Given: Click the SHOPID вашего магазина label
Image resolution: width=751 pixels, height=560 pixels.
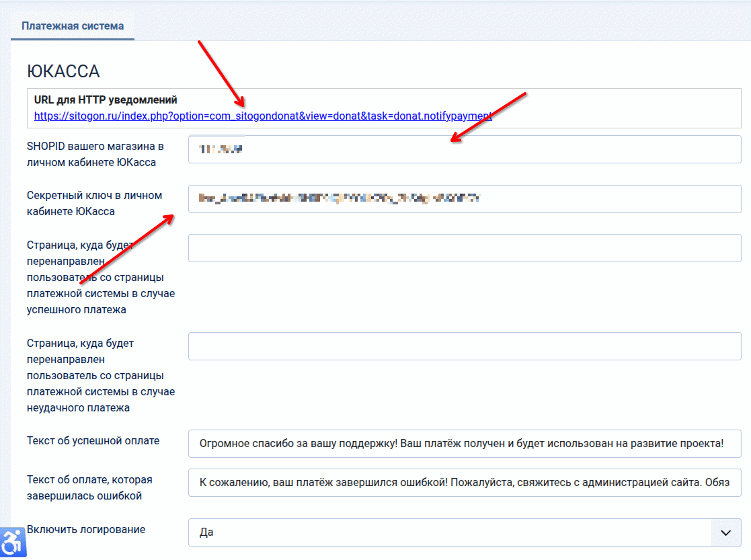Looking at the screenshot, I should coord(95,154).
